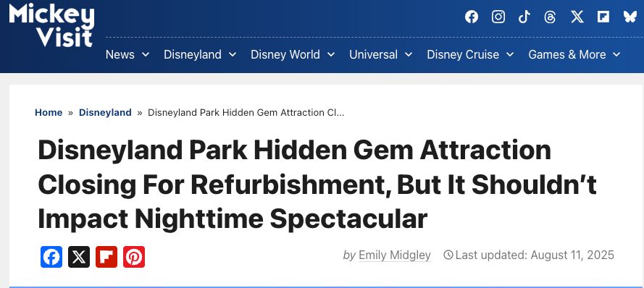The height and width of the screenshot is (288, 644).
Task: Expand the Universal menu chevron
Action: coord(409,54)
